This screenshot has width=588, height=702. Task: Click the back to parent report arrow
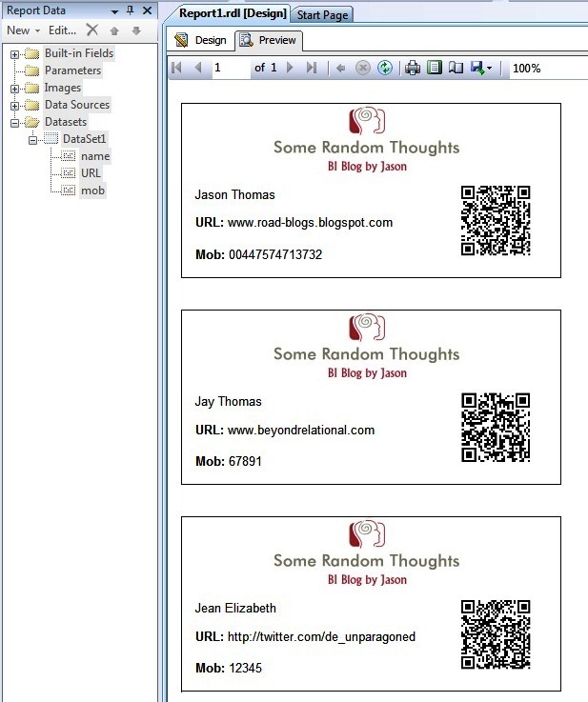[x=341, y=69]
